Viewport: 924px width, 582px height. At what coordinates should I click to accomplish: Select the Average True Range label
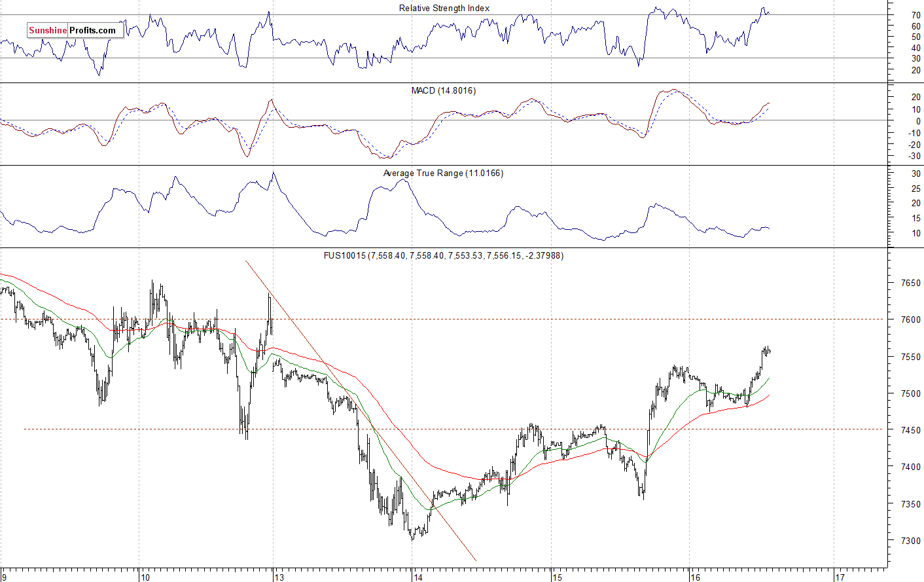[443, 173]
